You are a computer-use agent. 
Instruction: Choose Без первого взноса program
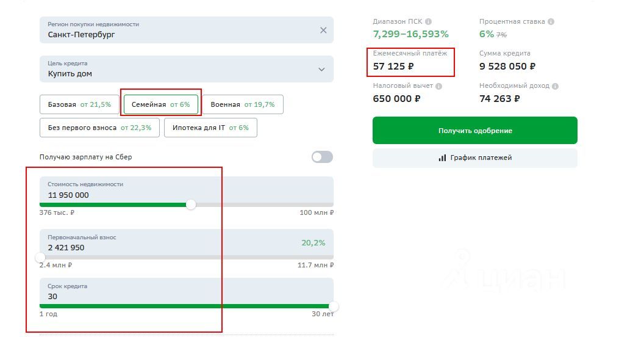[x=99, y=128]
